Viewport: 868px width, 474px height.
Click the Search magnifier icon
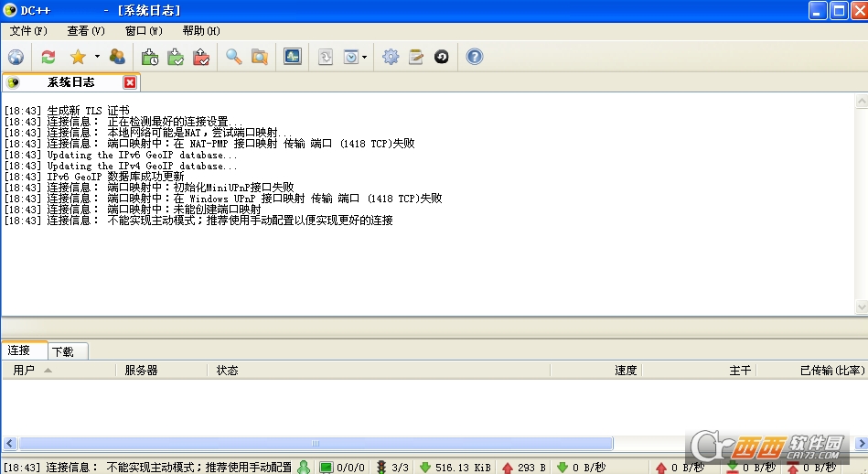(x=234, y=57)
